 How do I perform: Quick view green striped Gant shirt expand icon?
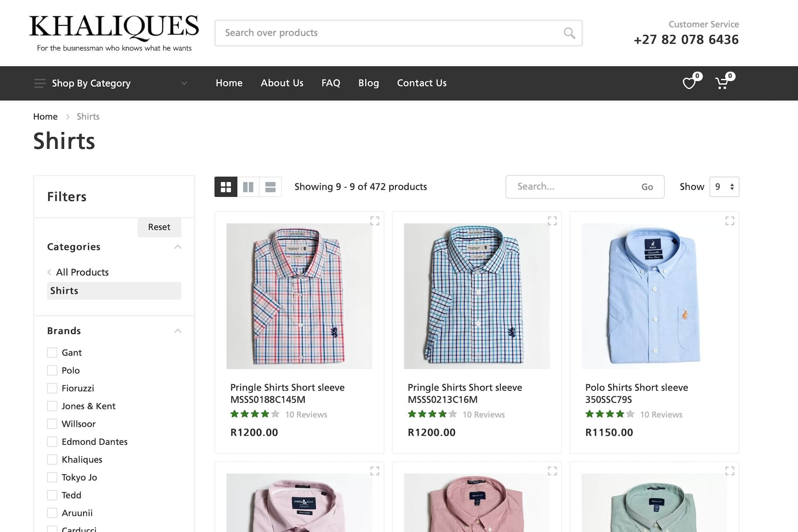[729, 471]
